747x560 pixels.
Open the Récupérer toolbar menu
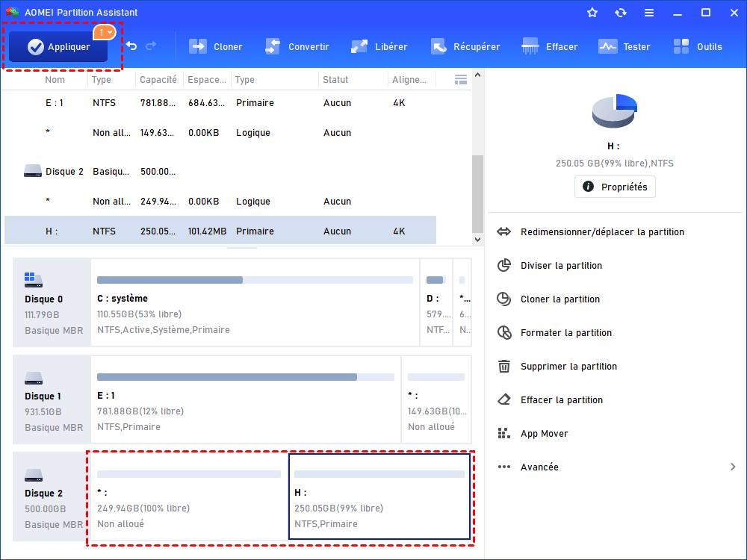pos(465,46)
